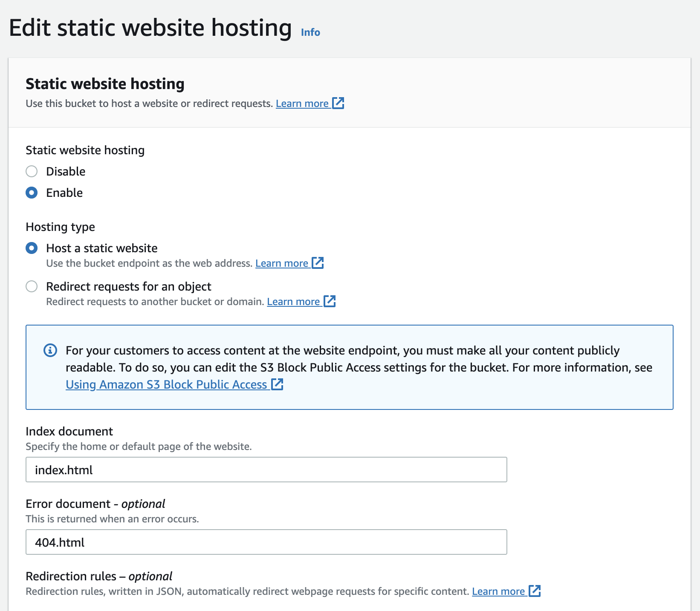700x611 pixels.
Task: Click the Index document input field
Action: 266,470
